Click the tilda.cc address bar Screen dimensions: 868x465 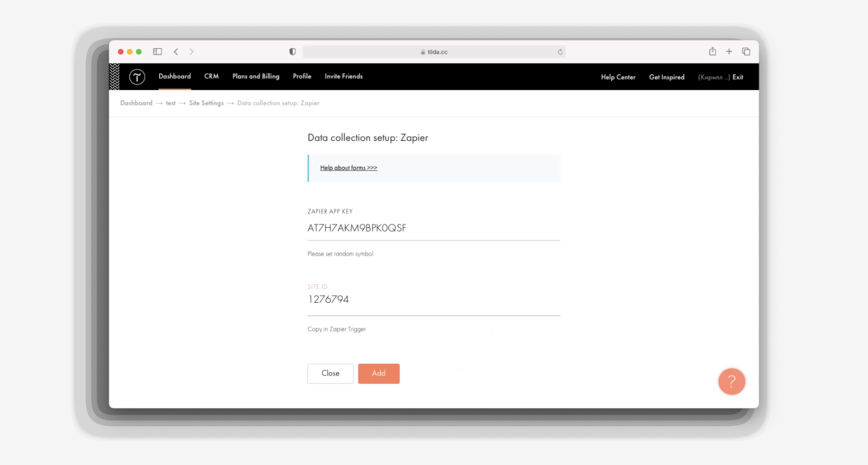point(434,52)
